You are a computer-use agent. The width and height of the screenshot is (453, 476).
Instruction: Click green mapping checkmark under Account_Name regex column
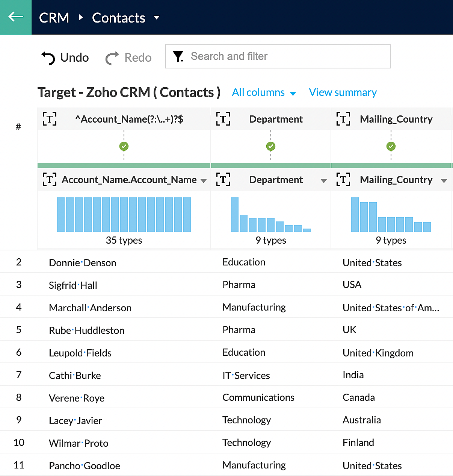click(x=124, y=146)
